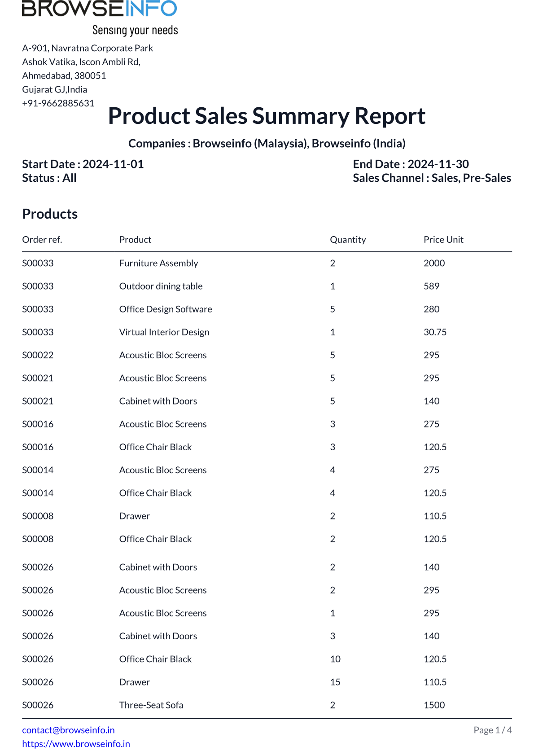Viewport: 534px width, 756px height.
Task: Click the Three-Seat Sofa product entry
Action: coord(151,705)
